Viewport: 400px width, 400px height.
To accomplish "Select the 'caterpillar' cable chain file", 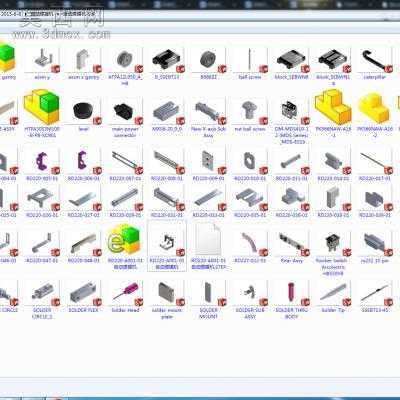I will (x=375, y=60).
